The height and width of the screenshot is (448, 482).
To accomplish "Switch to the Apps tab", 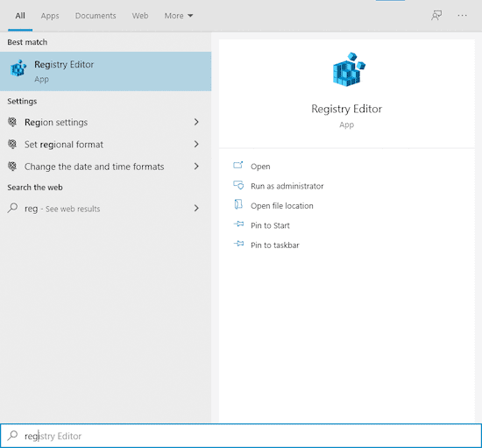I will pyautogui.click(x=50, y=16).
